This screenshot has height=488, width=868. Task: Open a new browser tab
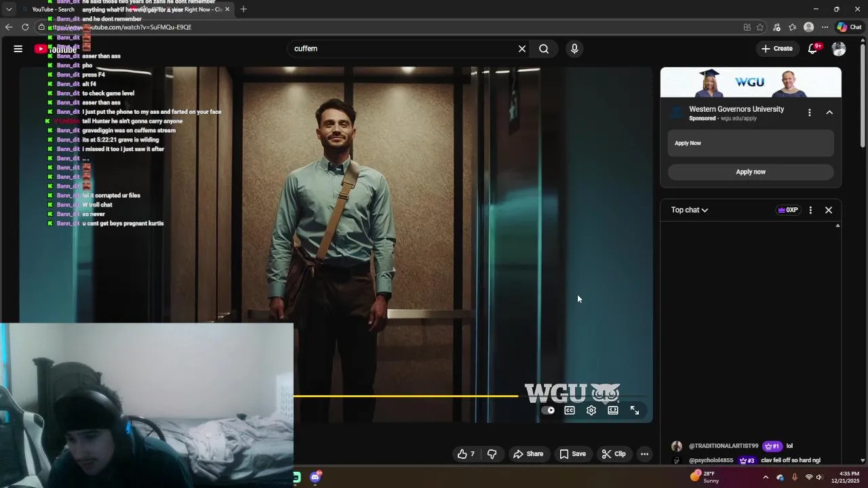coord(243,9)
